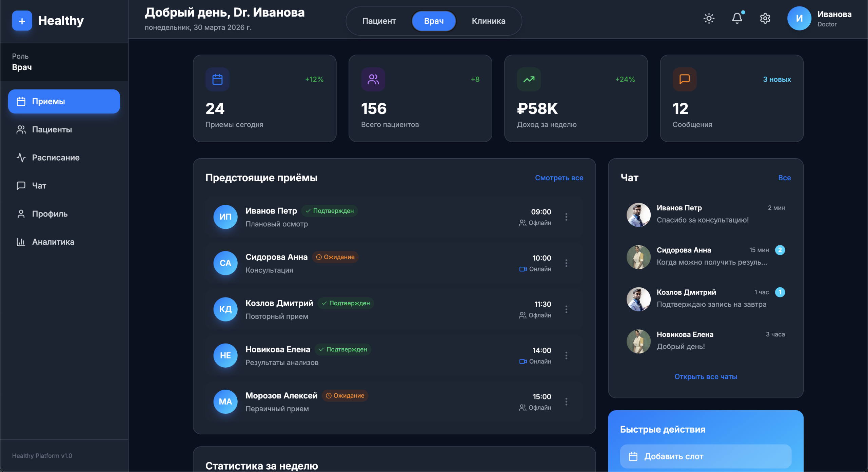This screenshot has height=472, width=868.
Task: Click the income trend icon card
Action: pos(529,79)
